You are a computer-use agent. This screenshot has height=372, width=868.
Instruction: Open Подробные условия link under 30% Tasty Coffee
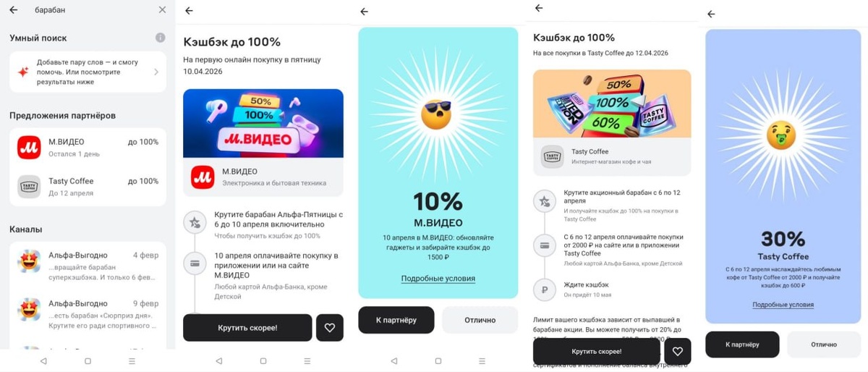(783, 305)
